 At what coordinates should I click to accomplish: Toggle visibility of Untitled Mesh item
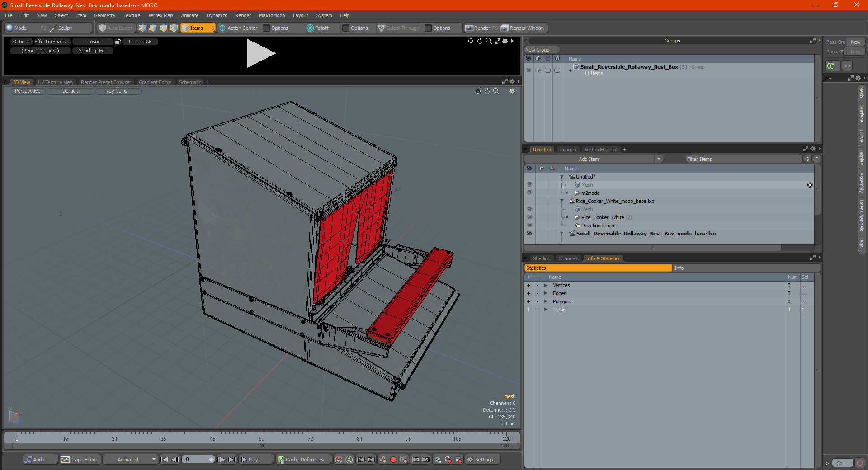pyautogui.click(x=529, y=185)
